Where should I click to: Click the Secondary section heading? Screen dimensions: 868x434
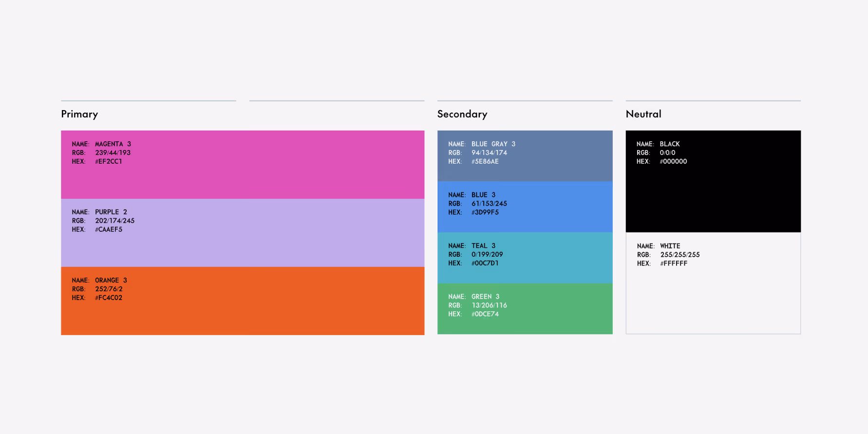coord(462,114)
